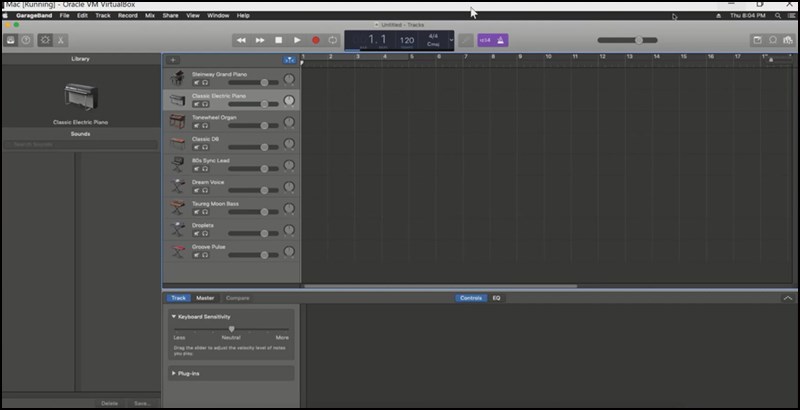Mute the Steinway Grand Piano track
Image resolution: width=800 pixels, height=410 pixels.
(196, 82)
